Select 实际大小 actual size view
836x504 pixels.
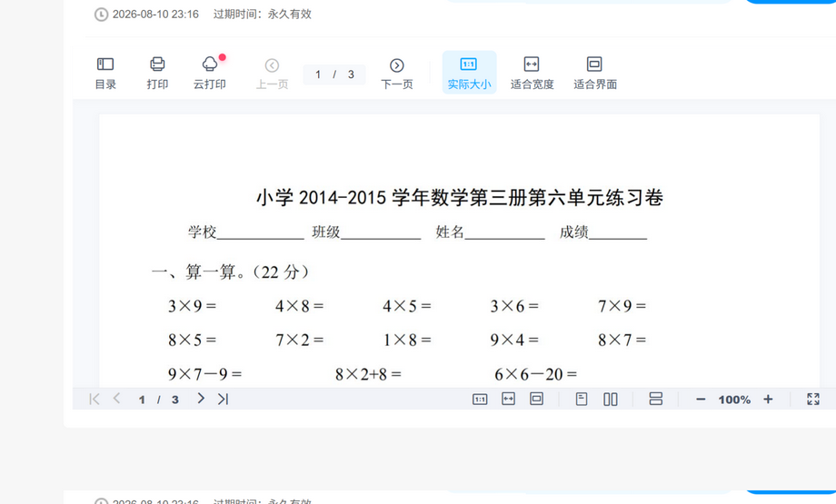tap(469, 73)
